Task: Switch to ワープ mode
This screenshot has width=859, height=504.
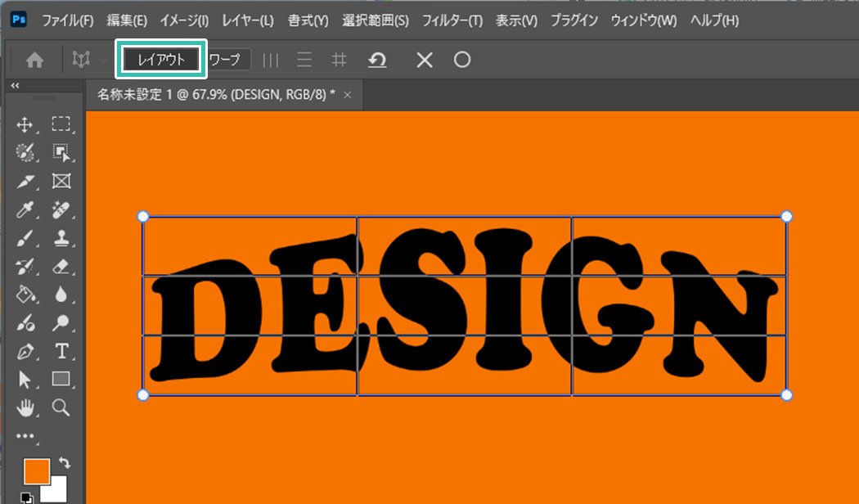Action: point(225,60)
